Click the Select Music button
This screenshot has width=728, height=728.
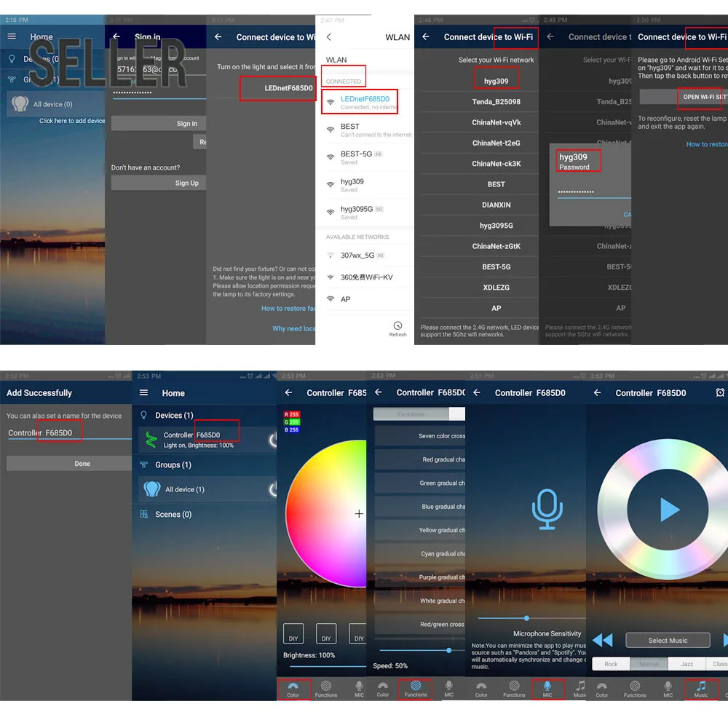[x=668, y=640]
